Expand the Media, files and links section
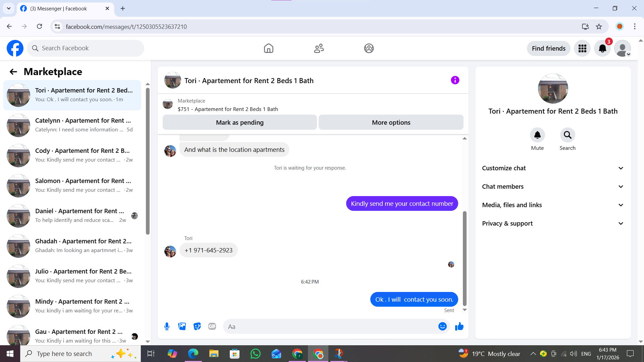This screenshot has width=644, height=362. [553, 205]
